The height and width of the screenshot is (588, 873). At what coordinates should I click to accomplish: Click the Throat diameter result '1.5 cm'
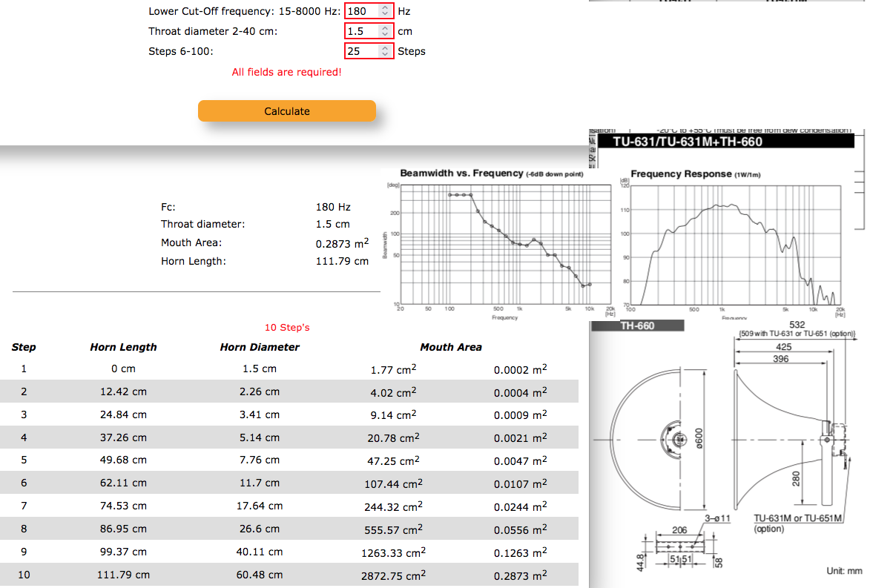[x=332, y=225]
